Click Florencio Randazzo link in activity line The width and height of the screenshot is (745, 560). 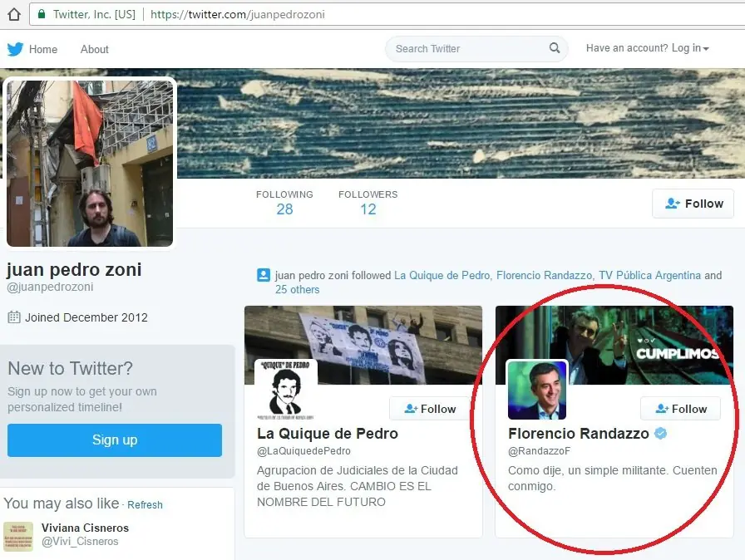[x=544, y=275]
